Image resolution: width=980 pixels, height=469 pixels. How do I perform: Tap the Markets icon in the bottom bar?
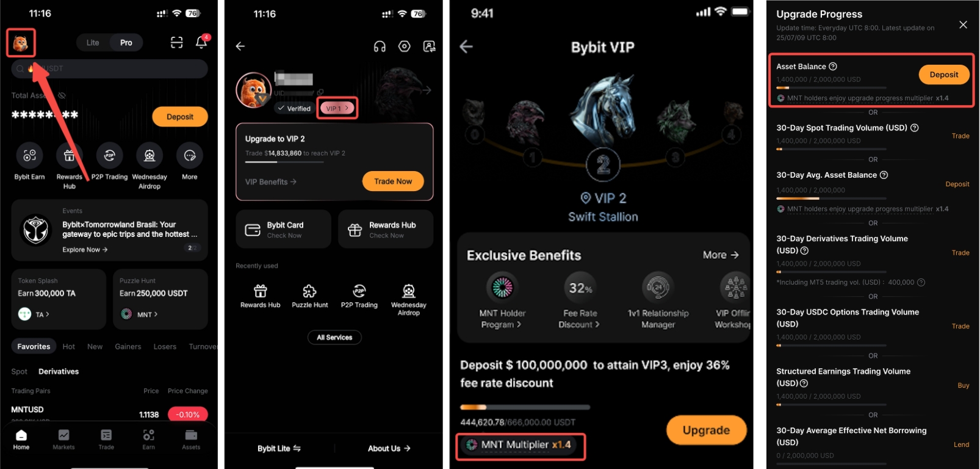tap(63, 439)
